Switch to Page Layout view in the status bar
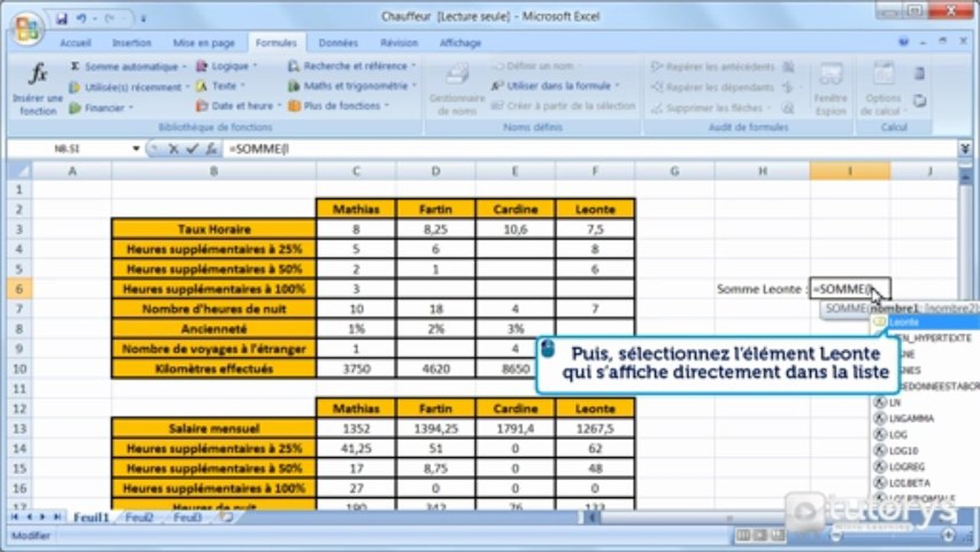 point(759,535)
